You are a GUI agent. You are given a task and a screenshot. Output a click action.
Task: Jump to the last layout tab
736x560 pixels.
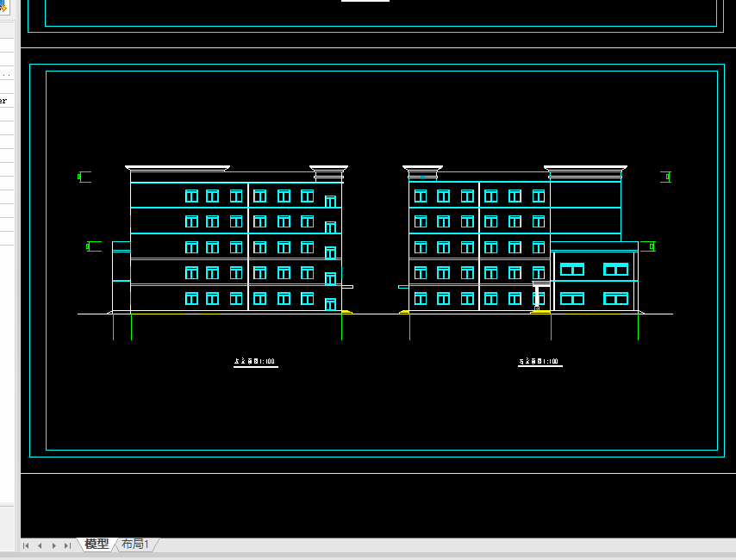tap(67, 545)
